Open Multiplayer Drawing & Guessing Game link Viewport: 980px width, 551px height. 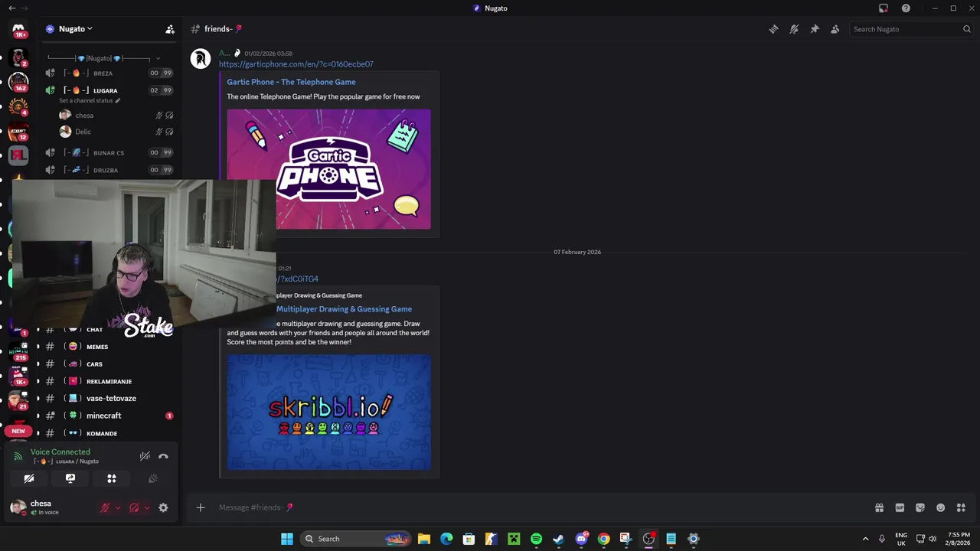[x=344, y=309]
